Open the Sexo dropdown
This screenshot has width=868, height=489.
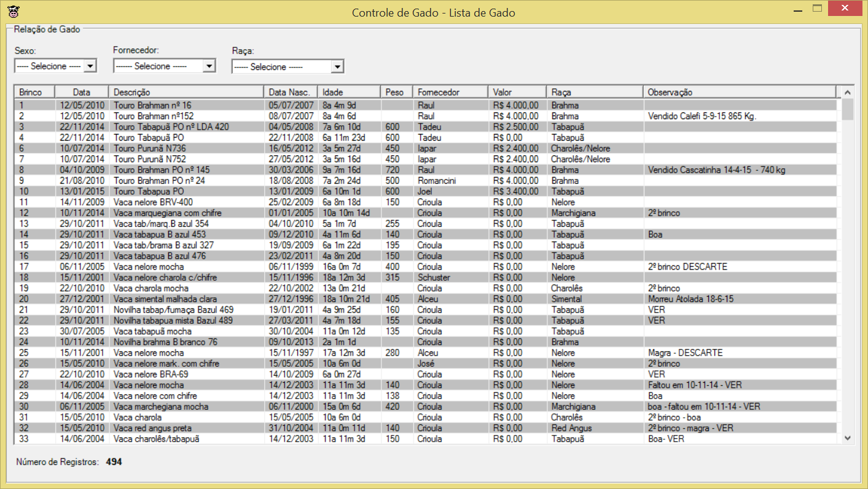90,66
